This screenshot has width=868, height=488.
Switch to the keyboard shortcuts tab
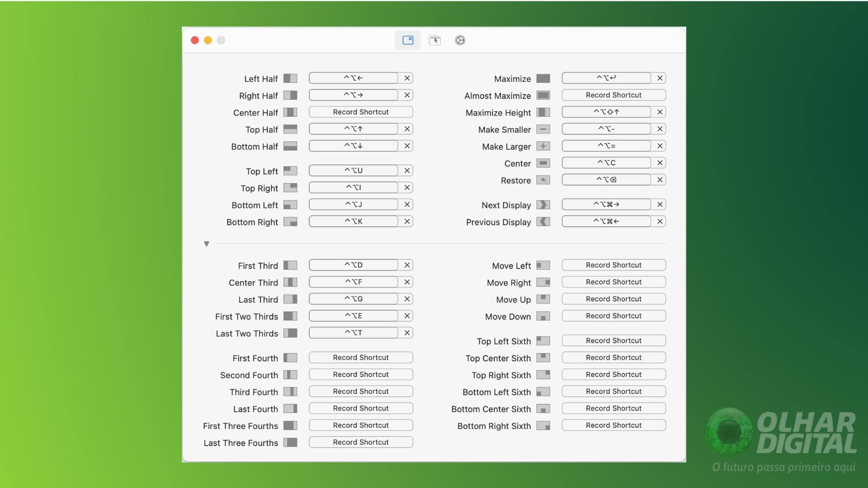[408, 40]
